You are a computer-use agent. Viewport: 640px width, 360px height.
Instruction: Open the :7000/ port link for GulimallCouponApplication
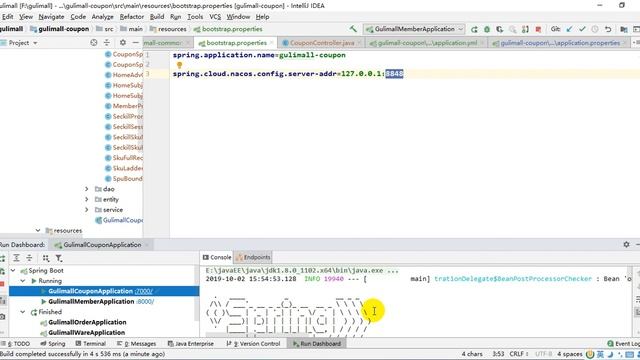tap(144, 291)
